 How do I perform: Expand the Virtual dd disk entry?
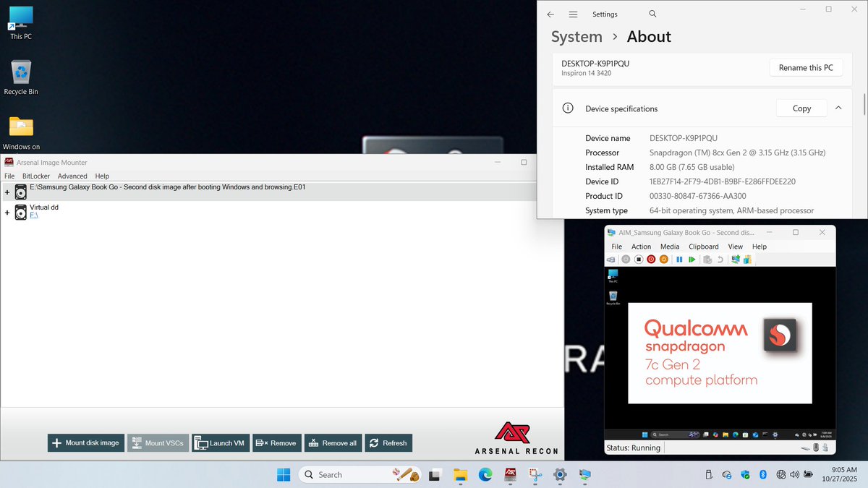coord(7,213)
